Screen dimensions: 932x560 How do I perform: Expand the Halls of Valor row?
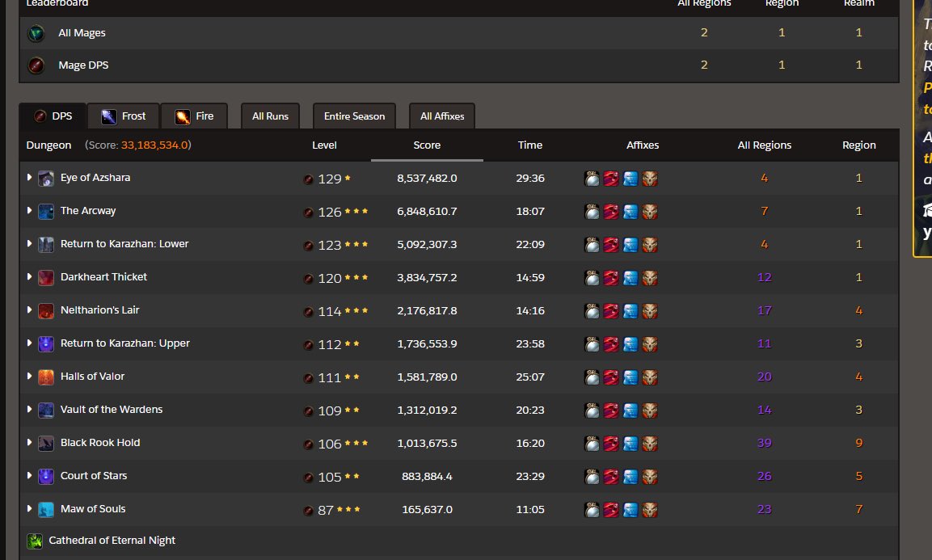29,377
